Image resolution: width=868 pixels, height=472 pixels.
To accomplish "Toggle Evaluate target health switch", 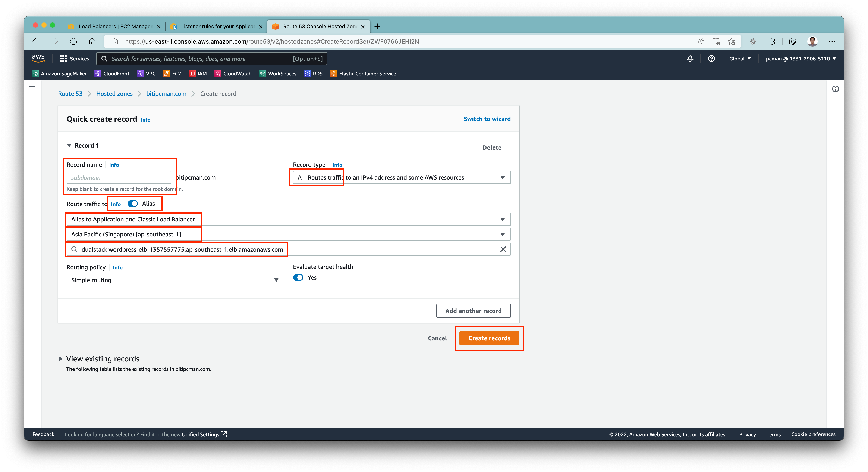I will (x=298, y=277).
